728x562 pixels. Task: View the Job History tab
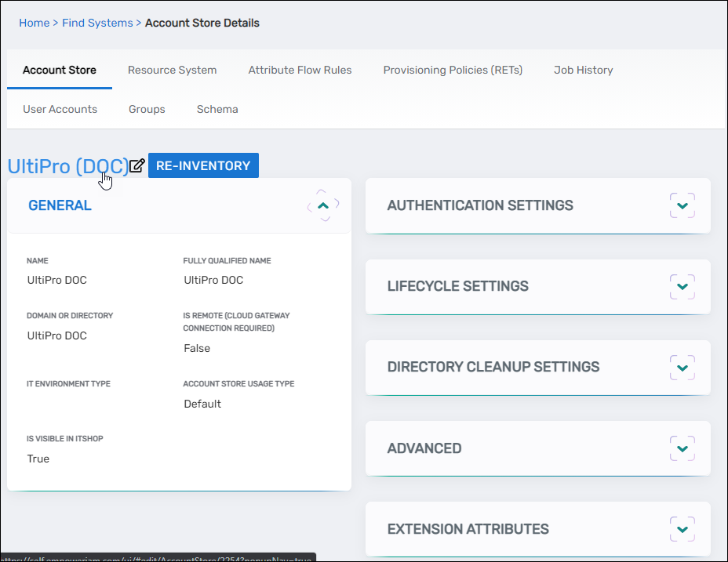[583, 70]
